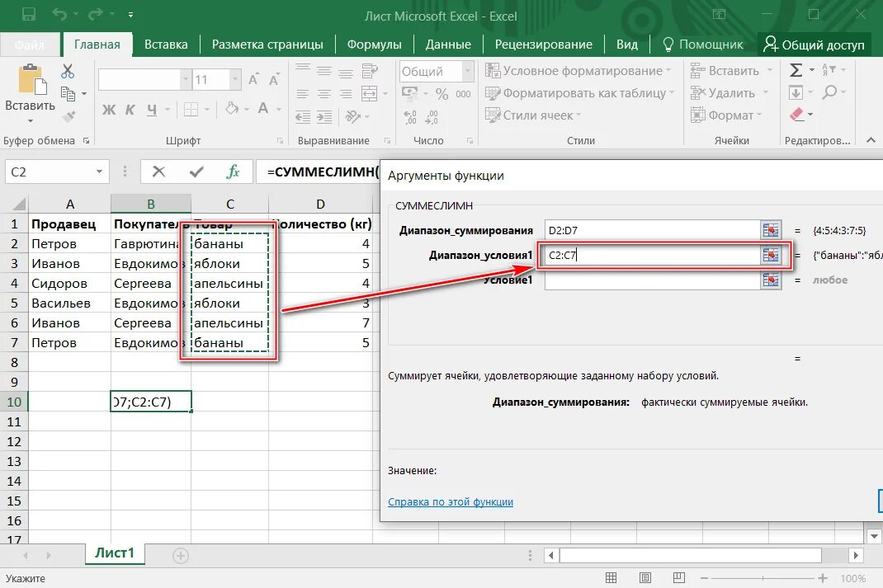Switch to Page Layout view icon

pyautogui.click(x=645, y=578)
